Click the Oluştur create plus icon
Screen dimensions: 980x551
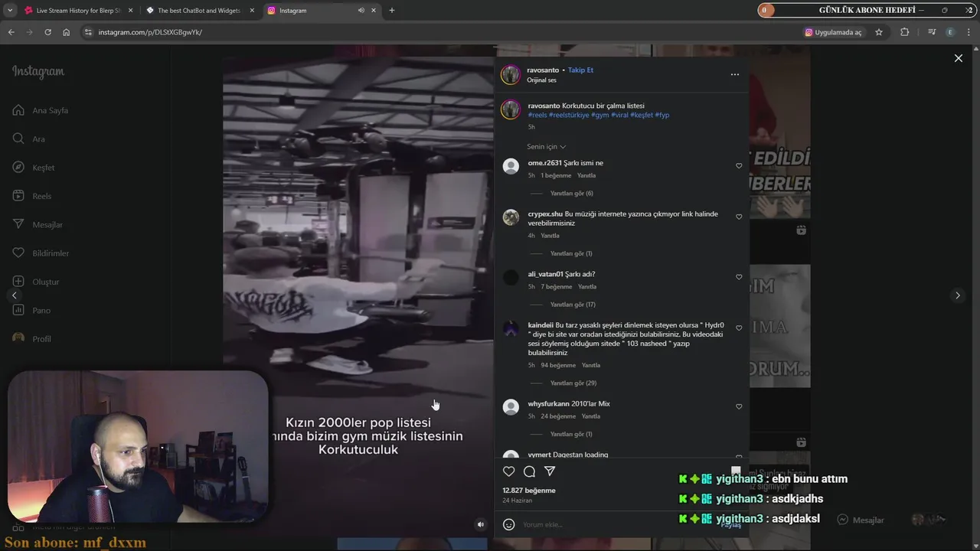click(18, 282)
